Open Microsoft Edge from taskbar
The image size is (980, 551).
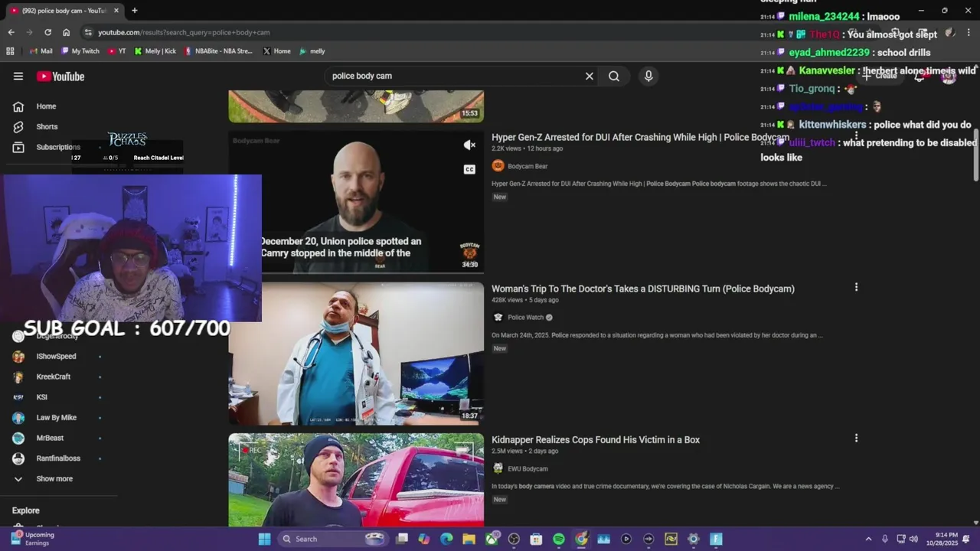(446, 539)
